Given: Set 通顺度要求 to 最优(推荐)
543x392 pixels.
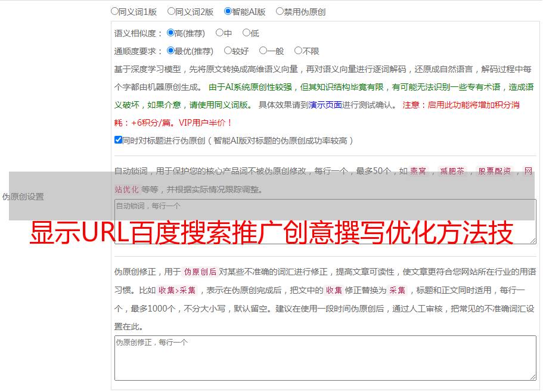Looking at the screenshot, I should point(170,51).
